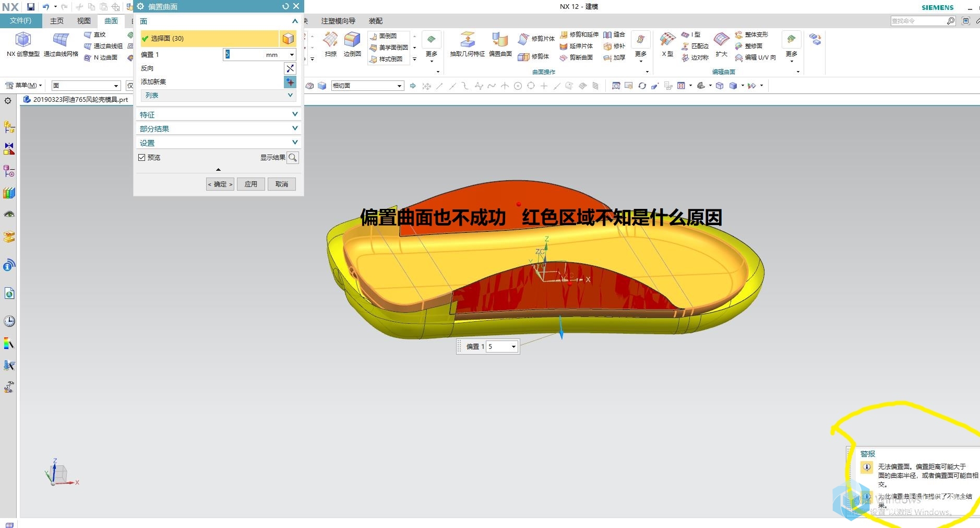Select 直纹 ruled surface tool
Image resolution: width=980 pixels, height=528 pixels.
[x=95, y=34]
